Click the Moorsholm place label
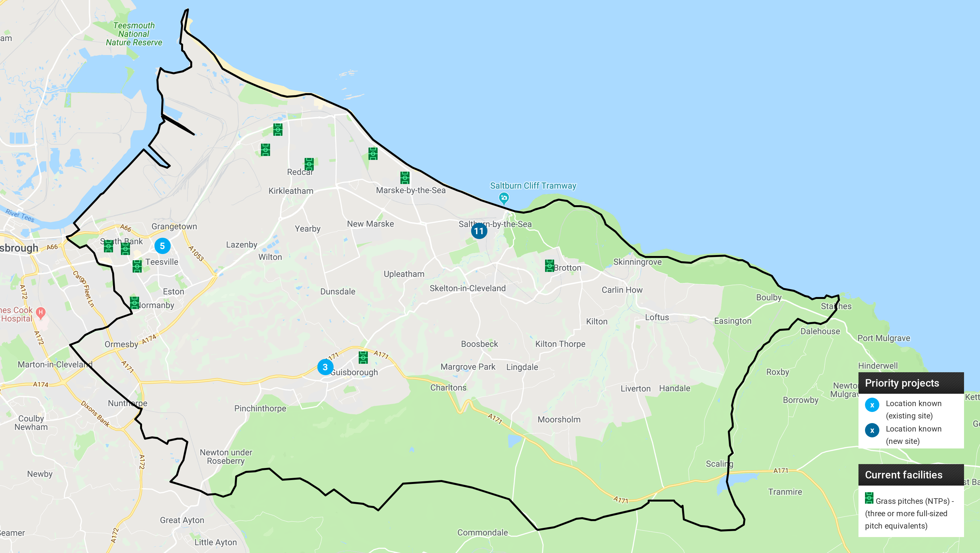Screen dimensions: 980x553 [x=559, y=419]
